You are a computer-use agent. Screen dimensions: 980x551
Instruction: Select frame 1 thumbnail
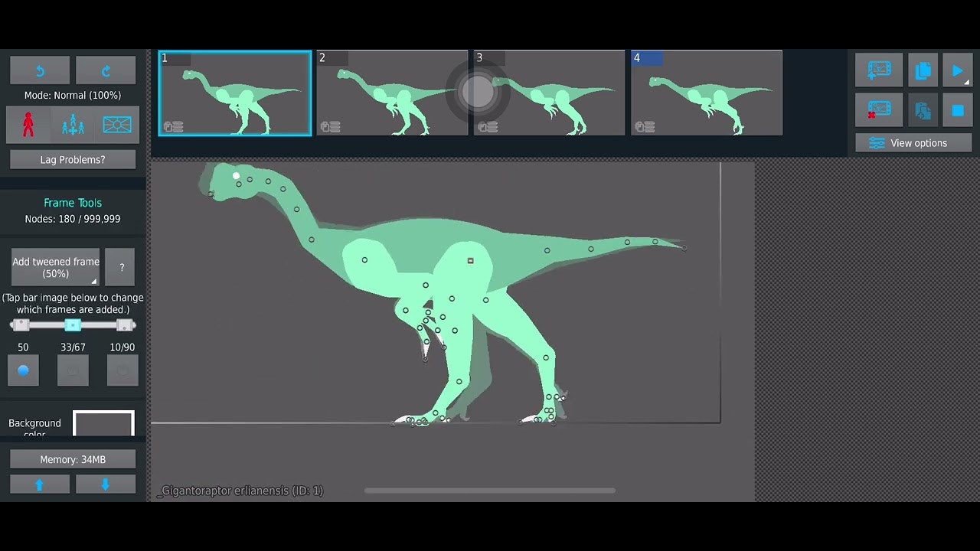click(x=235, y=93)
